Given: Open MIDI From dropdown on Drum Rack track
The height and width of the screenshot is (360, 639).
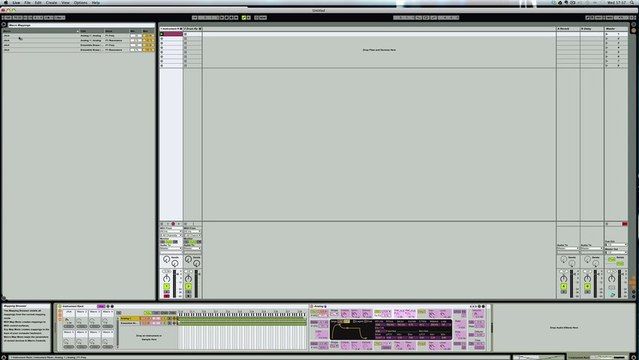Looking at the screenshot, I should point(192,232).
